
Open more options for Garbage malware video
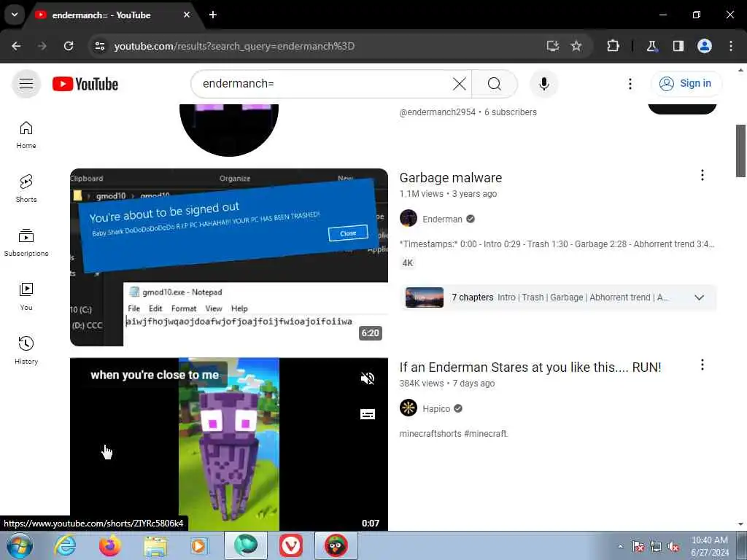click(x=702, y=175)
